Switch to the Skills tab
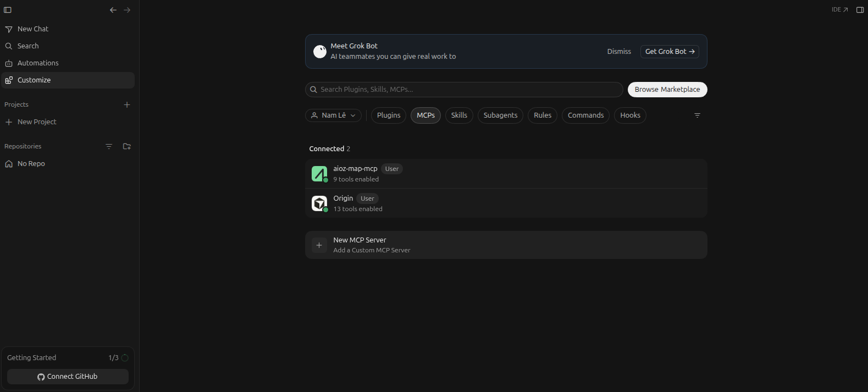This screenshot has width=868, height=392. coord(459,115)
